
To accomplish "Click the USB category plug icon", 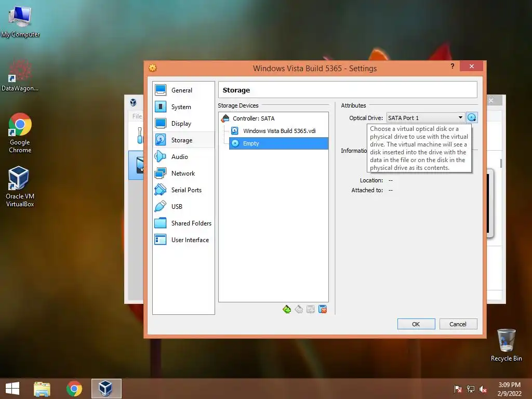I will pyautogui.click(x=161, y=206).
